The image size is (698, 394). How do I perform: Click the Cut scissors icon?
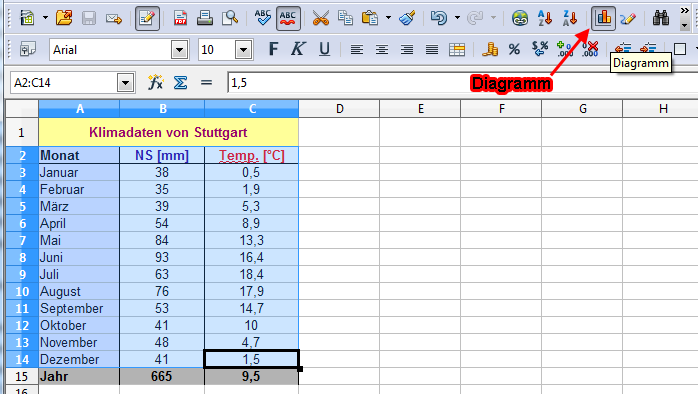[x=321, y=18]
